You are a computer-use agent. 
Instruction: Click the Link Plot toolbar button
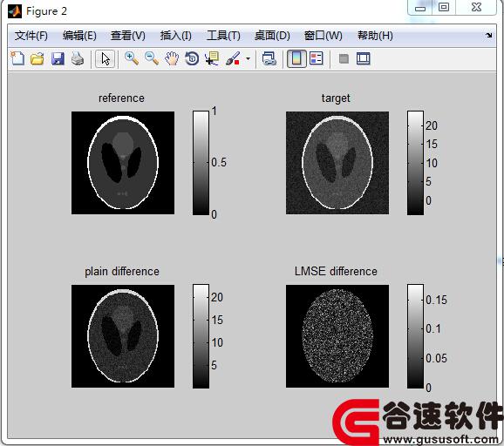point(269,58)
